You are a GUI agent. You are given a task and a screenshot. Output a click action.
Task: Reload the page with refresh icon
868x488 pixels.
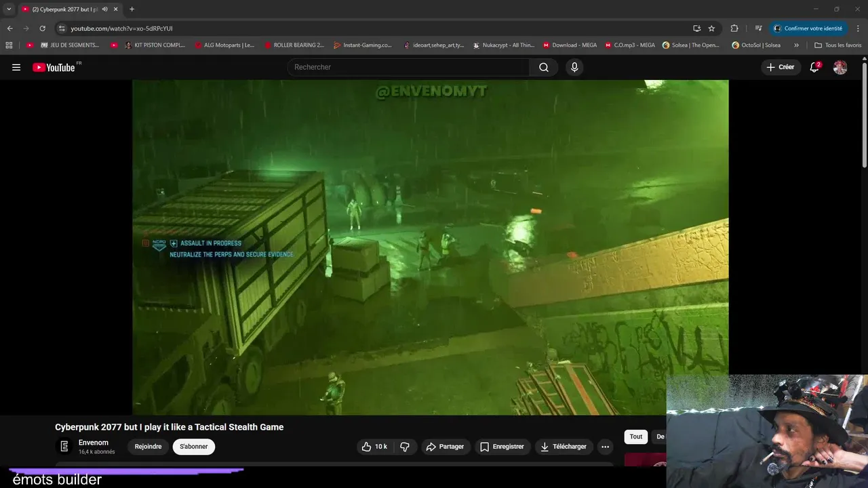[x=42, y=28]
